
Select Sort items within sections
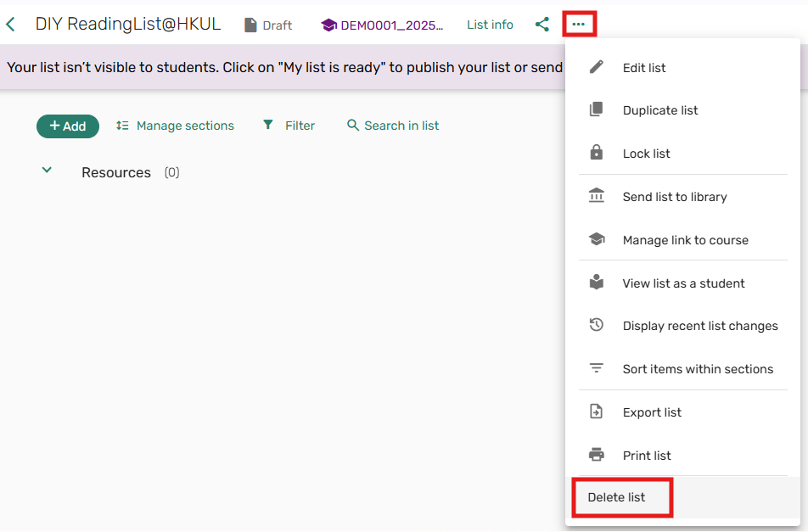(698, 369)
